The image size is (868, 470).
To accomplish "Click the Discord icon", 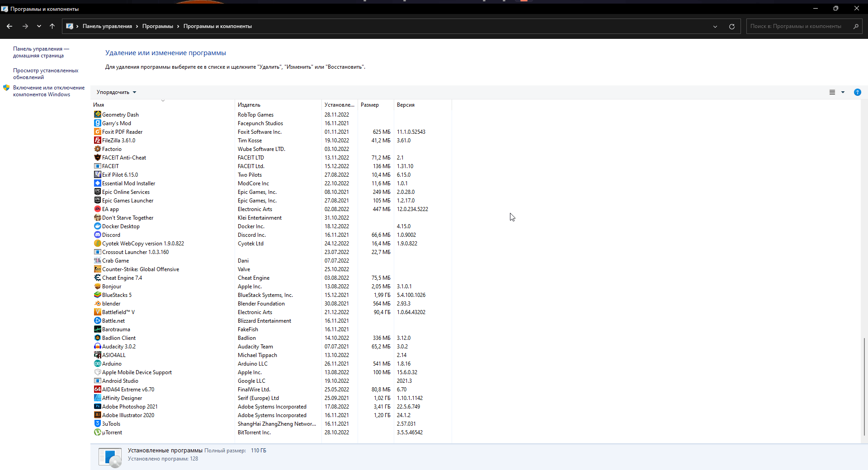I will pos(97,235).
